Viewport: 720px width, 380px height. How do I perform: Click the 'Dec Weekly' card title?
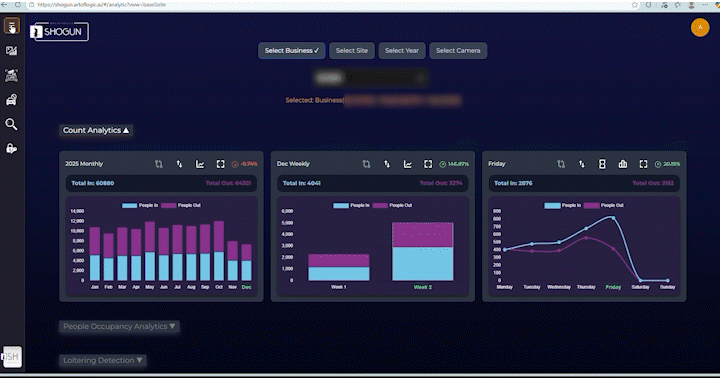click(293, 164)
